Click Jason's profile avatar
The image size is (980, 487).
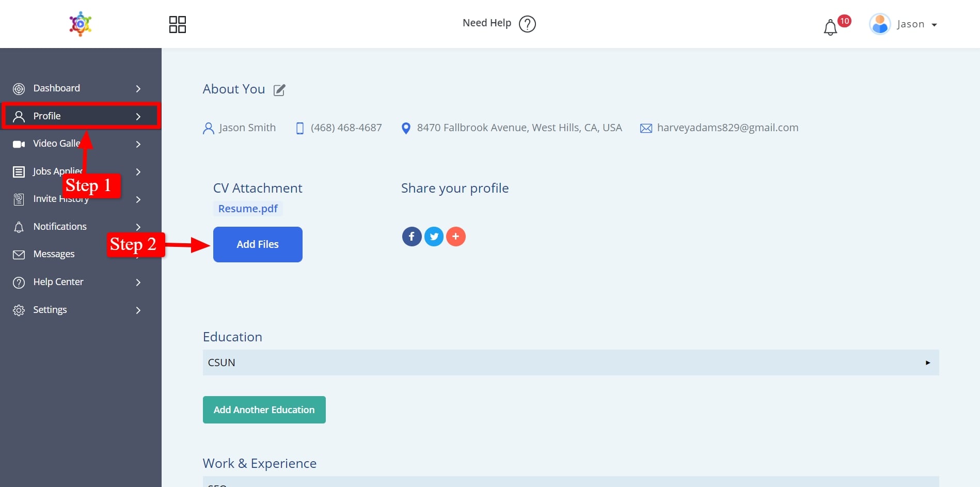point(880,24)
